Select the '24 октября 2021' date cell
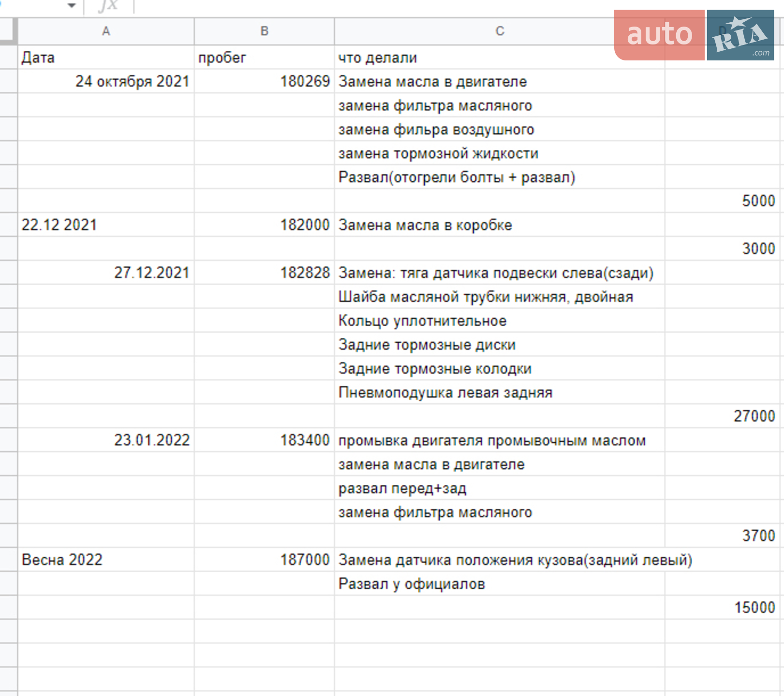 [106, 81]
